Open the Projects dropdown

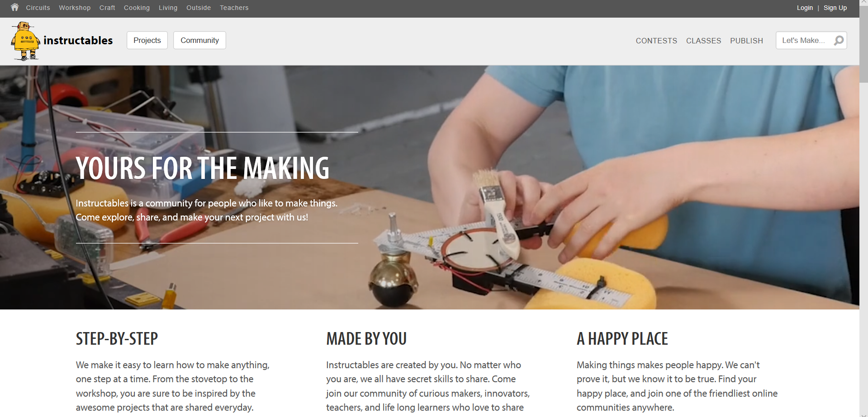click(147, 40)
